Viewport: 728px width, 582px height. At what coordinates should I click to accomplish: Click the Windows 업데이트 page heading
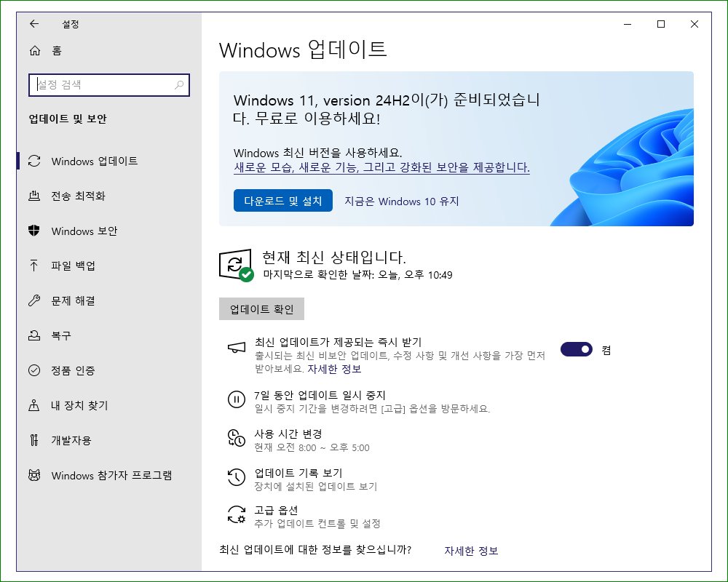click(303, 49)
